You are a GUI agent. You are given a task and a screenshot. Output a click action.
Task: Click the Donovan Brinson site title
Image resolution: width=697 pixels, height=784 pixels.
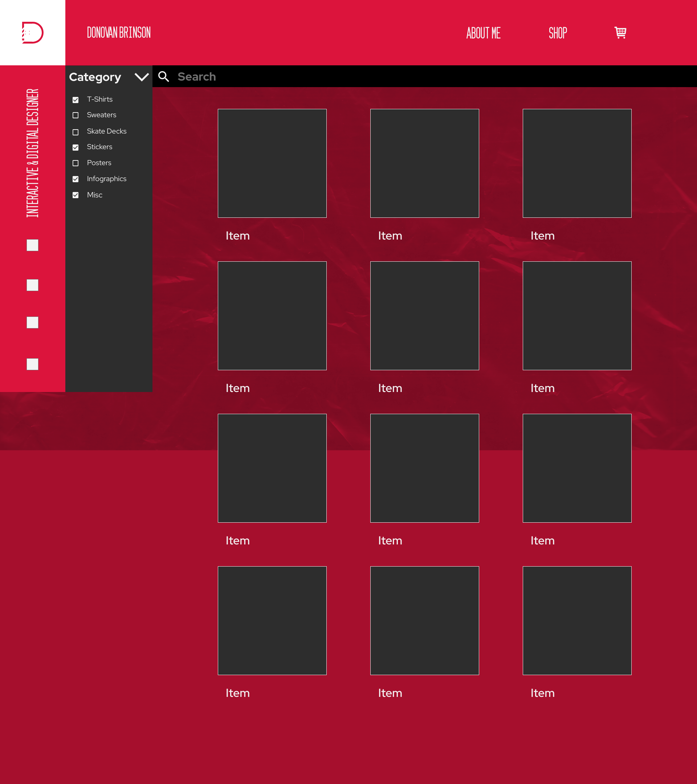coord(119,33)
